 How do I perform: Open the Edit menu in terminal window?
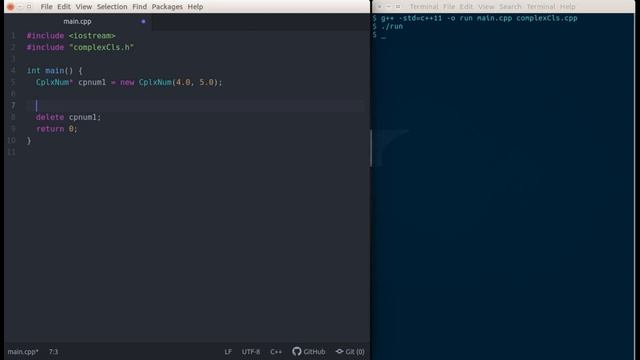click(466, 7)
